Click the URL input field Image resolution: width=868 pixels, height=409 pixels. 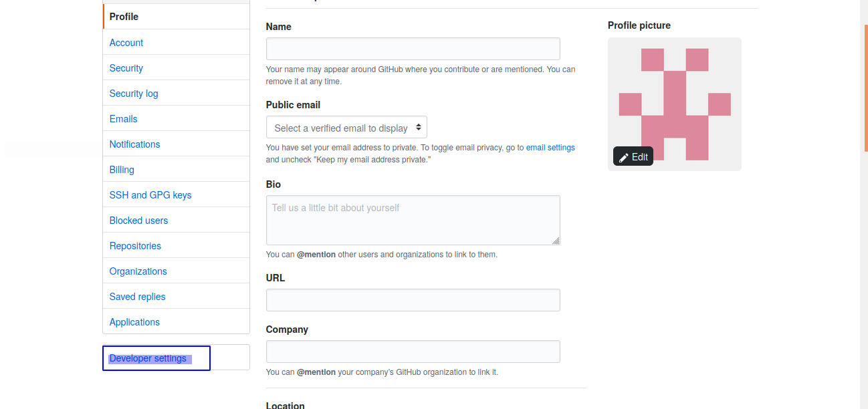coord(413,300)
